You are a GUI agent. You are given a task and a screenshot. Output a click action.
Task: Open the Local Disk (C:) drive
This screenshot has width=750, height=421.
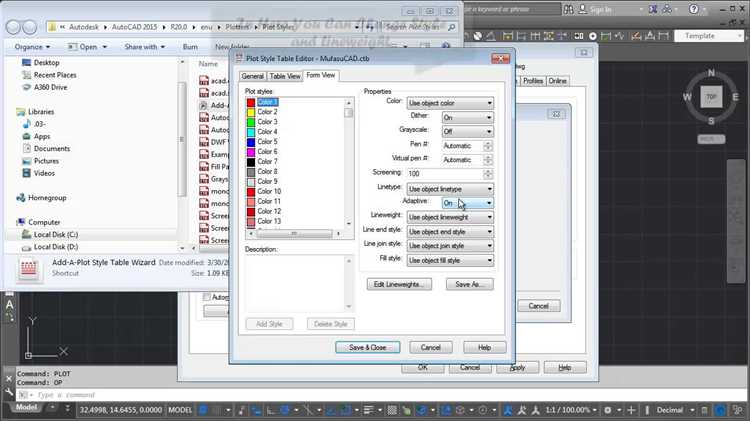56,234
